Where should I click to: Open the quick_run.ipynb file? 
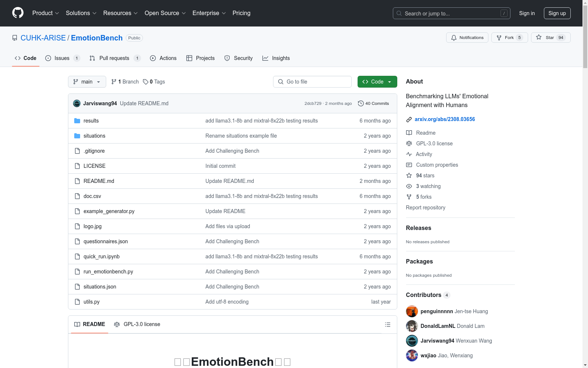tap(101, 256)
